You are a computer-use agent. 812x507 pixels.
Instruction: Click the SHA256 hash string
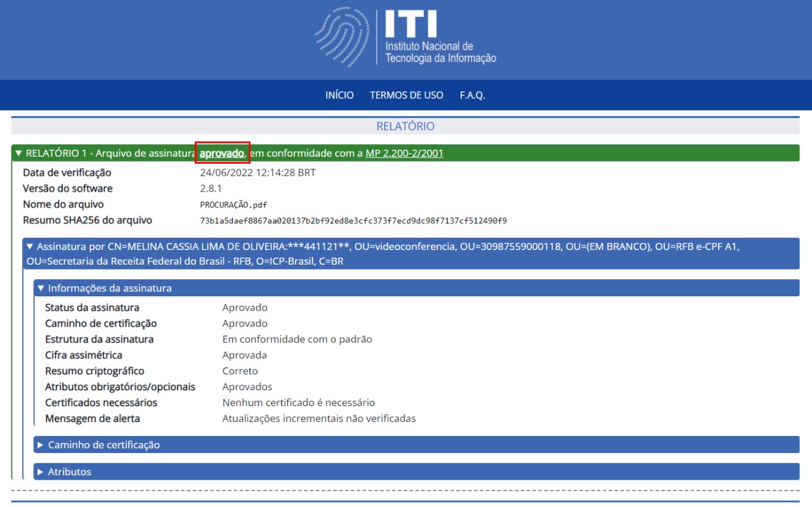pyautogui.click(x=353, y=221)
